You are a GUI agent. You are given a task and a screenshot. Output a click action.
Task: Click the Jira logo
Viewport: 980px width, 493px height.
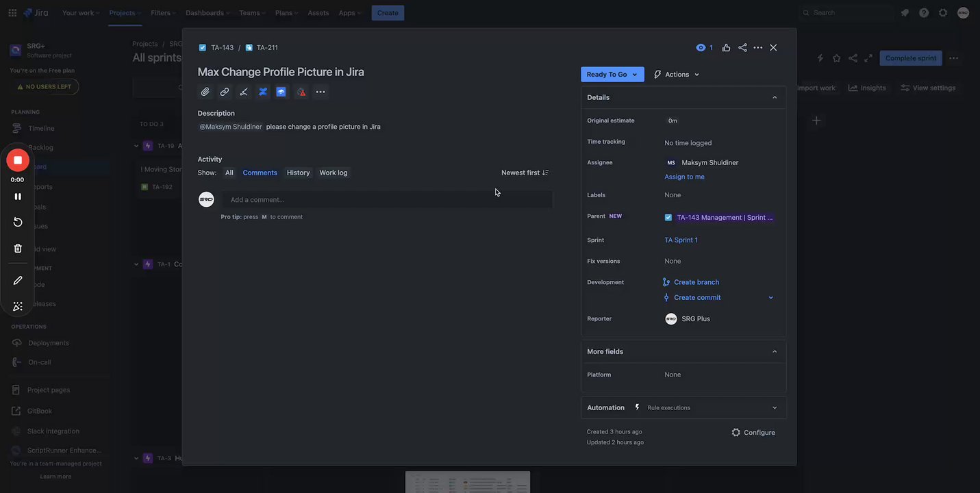point(36,13)
